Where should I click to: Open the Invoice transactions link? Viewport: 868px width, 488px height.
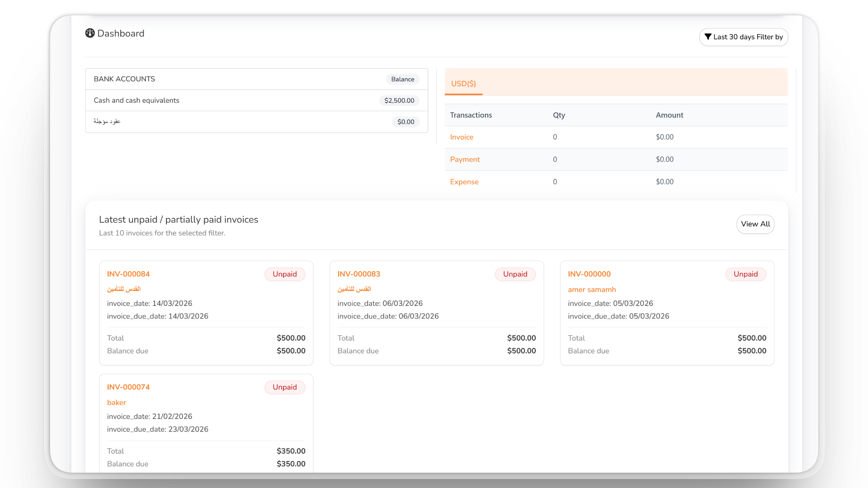[x=462, y=137]
